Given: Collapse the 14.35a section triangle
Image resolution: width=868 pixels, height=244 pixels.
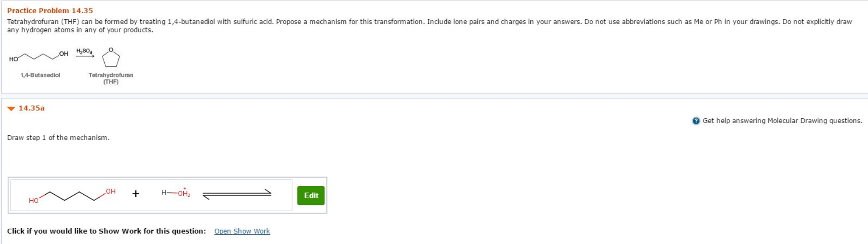Looking at the screenshot, I should 11,109.
